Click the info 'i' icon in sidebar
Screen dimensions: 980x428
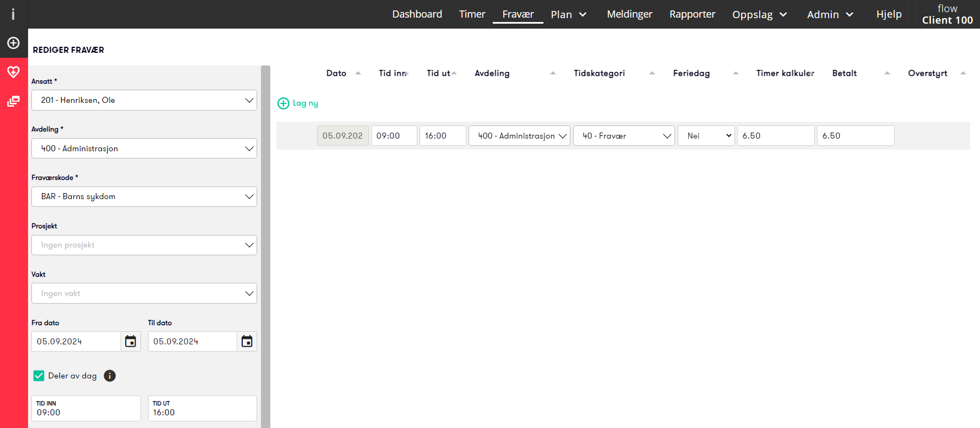pos(13,14)
